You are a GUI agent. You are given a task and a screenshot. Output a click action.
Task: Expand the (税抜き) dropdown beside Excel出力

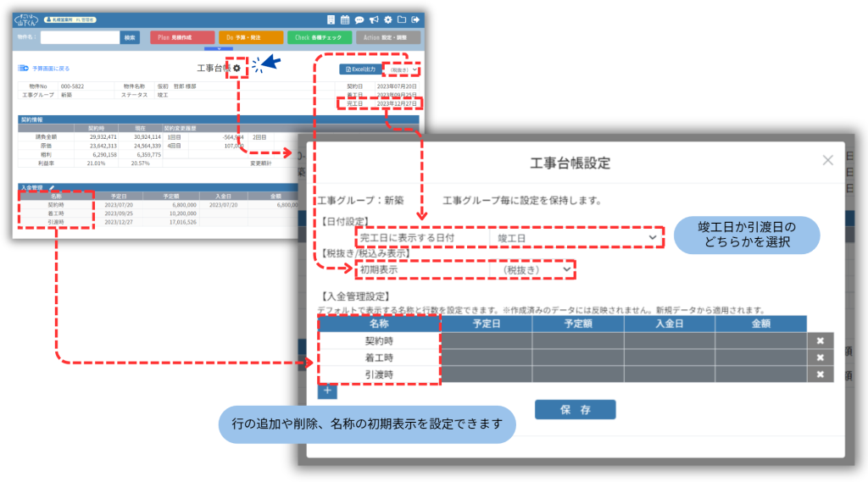(x=403, y=69)
